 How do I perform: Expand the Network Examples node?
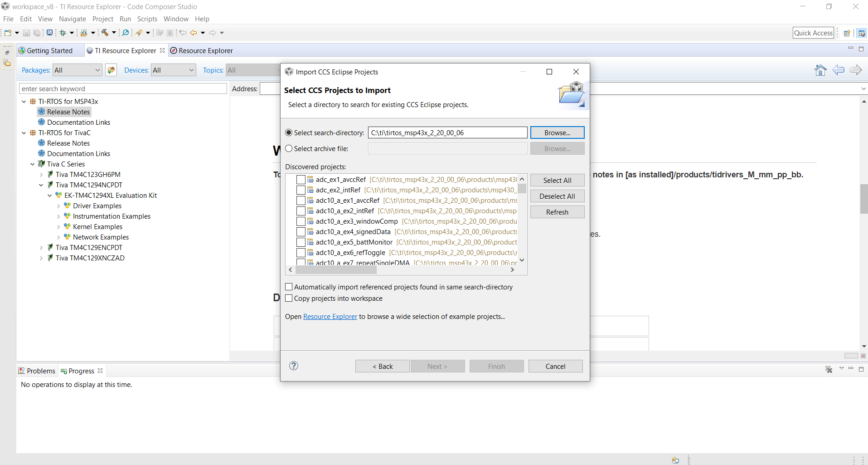(58, 237)
